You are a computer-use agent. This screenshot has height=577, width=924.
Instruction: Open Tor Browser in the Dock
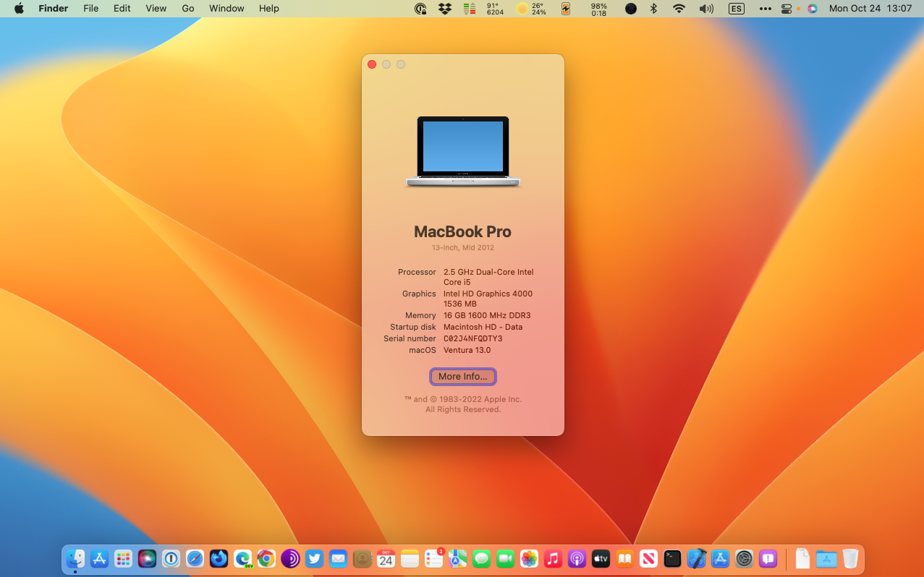pyautogui.click(x=290, y=558)
